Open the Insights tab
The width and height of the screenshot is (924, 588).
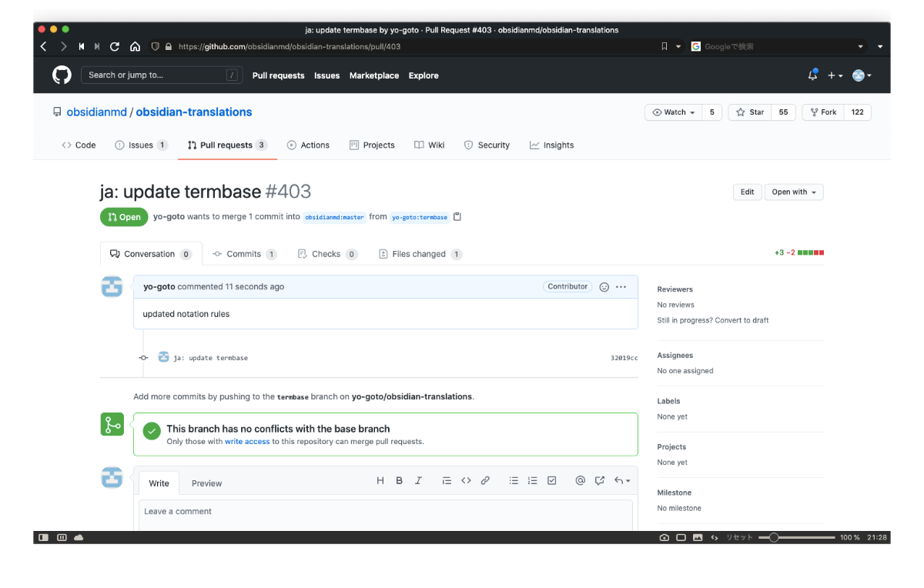(551, 145)
